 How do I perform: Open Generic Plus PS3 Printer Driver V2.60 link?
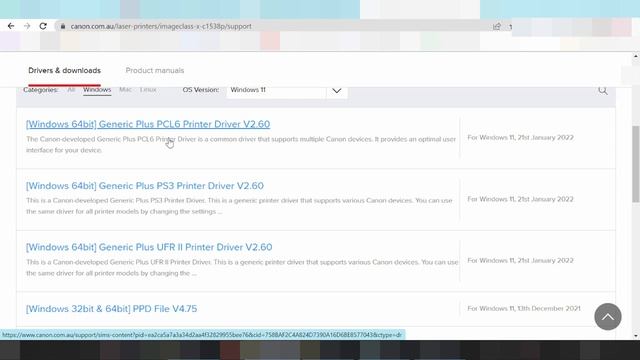(x=144, y=186)
